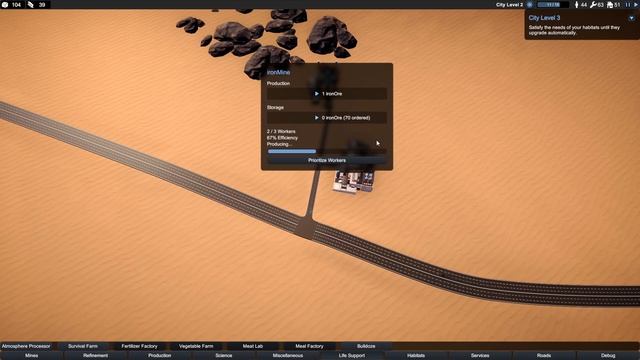Click the population person icon
640x360 pixels.
(576, 4)
